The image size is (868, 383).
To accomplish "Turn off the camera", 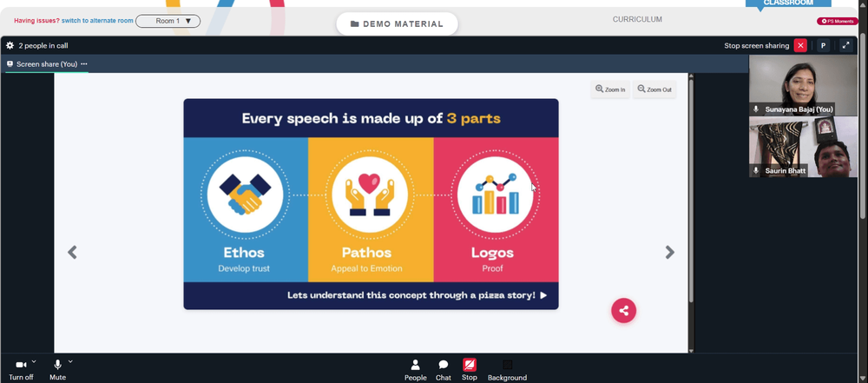I will [21, 369].
